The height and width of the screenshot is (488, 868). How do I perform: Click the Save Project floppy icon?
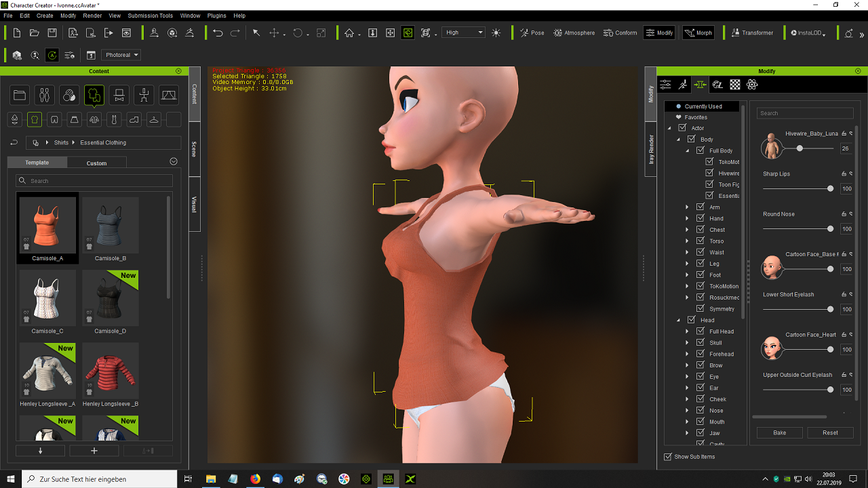click(52, 33)
